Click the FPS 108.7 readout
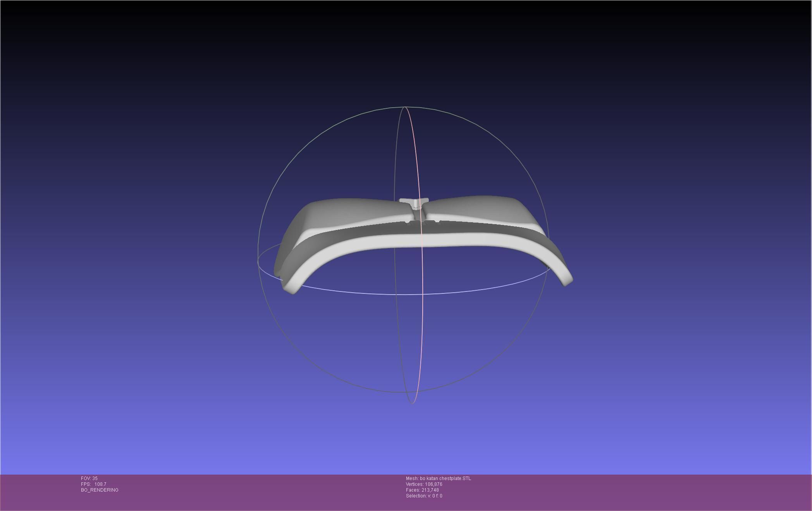Viewport: 812px width, 511px height. 93,484
